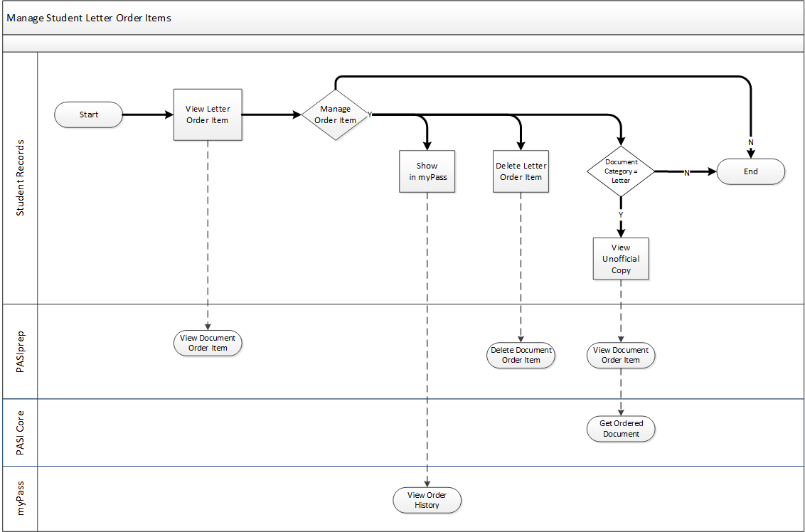Click the Start terminator shape
Viewport: 805px width, 532px height.
tap(89, 115)
